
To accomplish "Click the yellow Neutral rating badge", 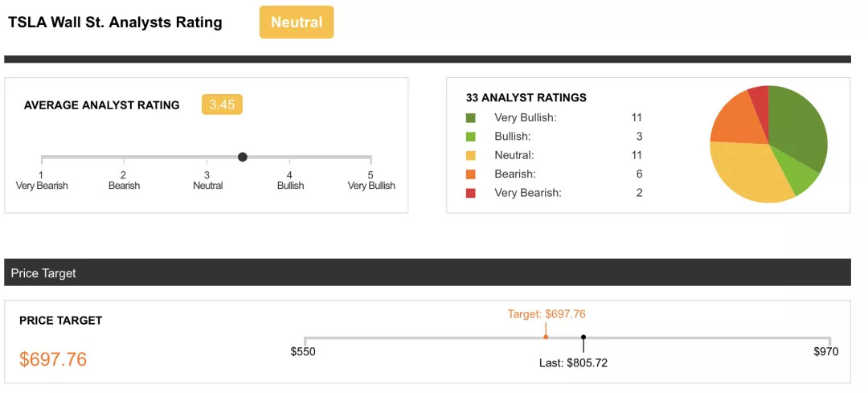I will tap(296, 23).
